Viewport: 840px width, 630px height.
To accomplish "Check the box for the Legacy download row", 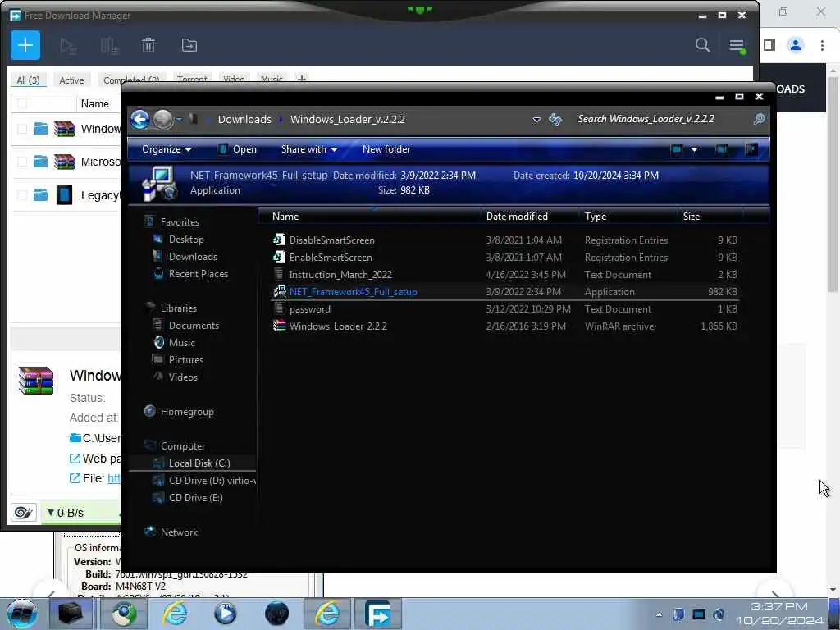I will point(22,195).
